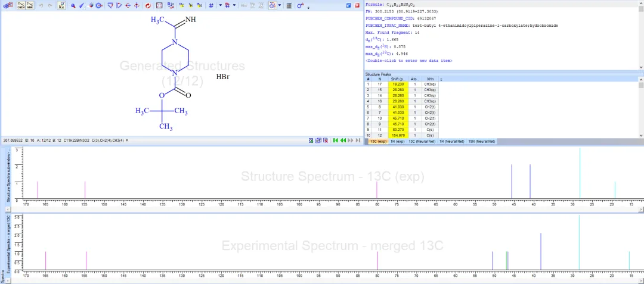Image resolution: width=644 pixels, height=284 pixels.
Task: Go to previous structure green double arrow
Action: click(342, 141)
